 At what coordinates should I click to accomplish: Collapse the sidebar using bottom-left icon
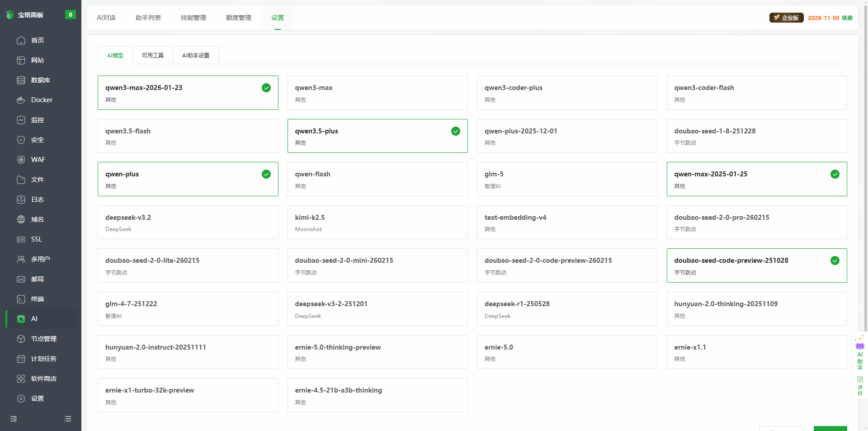[14, 419]
